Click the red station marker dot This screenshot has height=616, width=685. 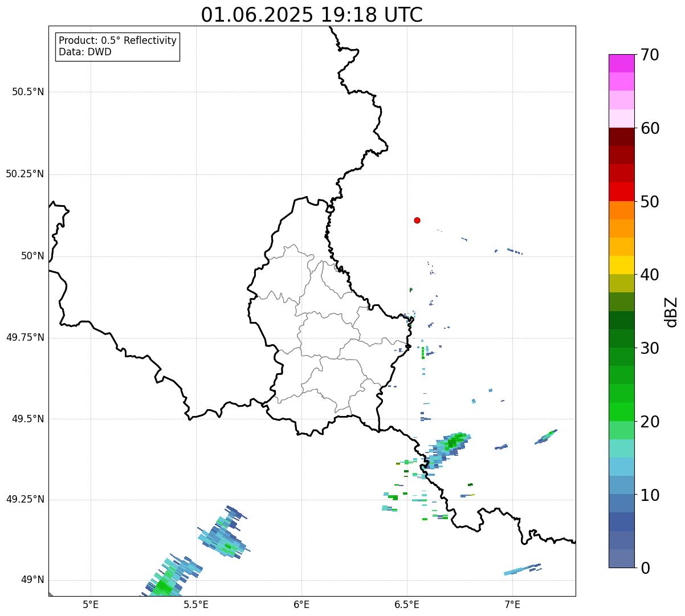click(x=417, y=220)
